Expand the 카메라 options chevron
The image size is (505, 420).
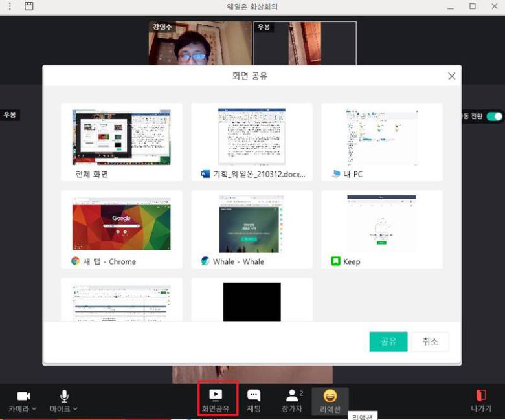click(x=34, y=409)
